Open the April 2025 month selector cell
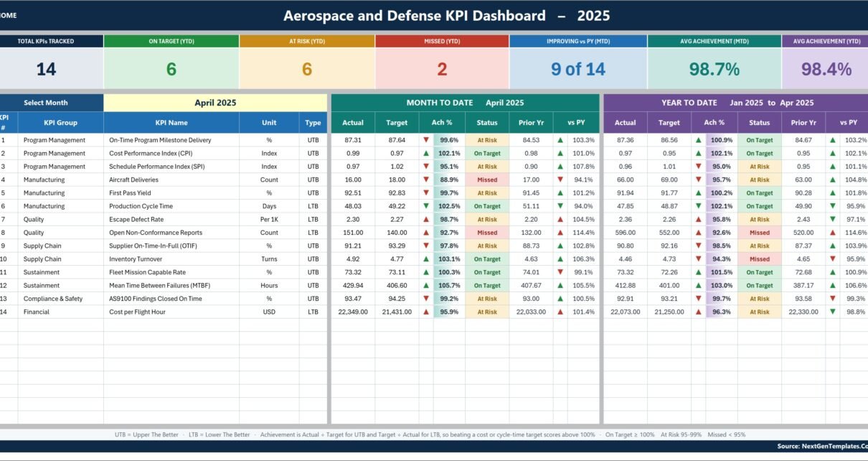This screenshot has width=868, height=461. 215,103
